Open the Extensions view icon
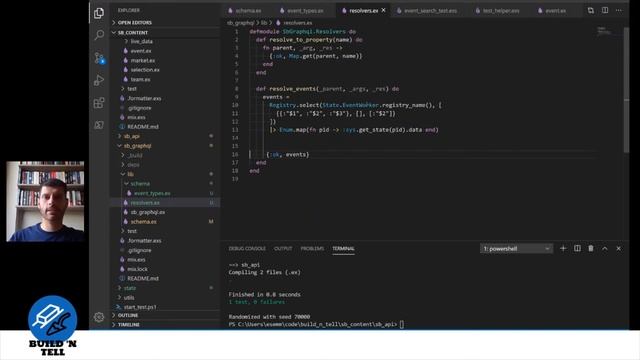640x360 pixels. [99, 102]
